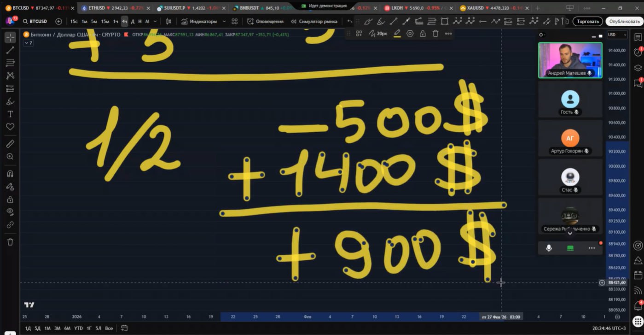This screenshot has height=335, width=644.
Task: Toggle visibility of all drawings (eye icon)
Action: coord(10,212)
